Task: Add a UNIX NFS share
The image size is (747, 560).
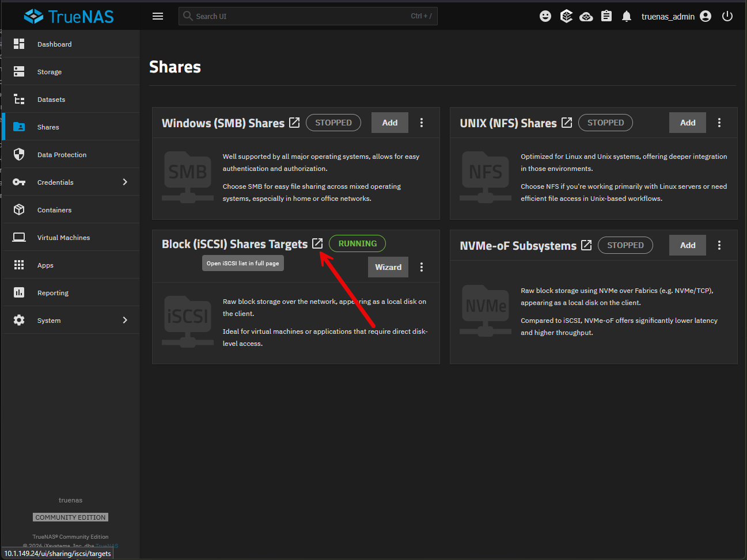Action: click(688, 123)
